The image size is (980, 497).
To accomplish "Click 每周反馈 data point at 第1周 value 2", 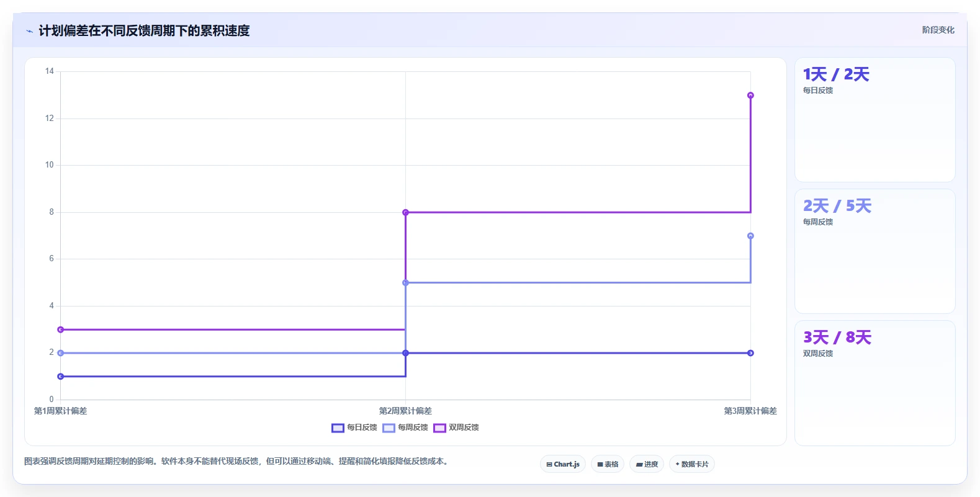I will [x=60, y=353].
